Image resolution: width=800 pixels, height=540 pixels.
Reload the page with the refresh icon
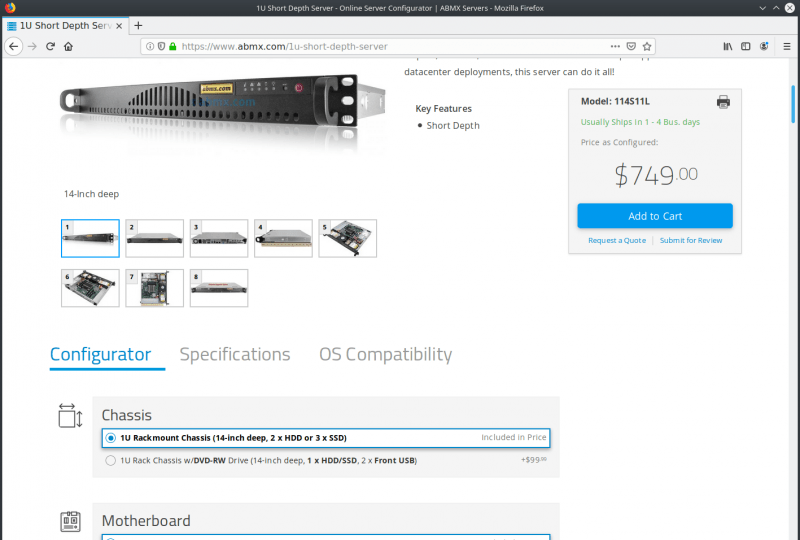point(50,46)
